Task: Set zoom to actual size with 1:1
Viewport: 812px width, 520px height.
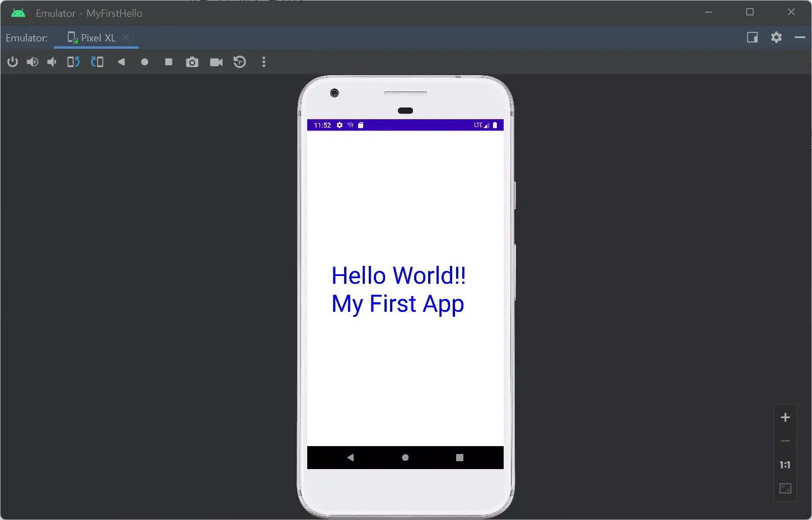Action: click(784, 465)
